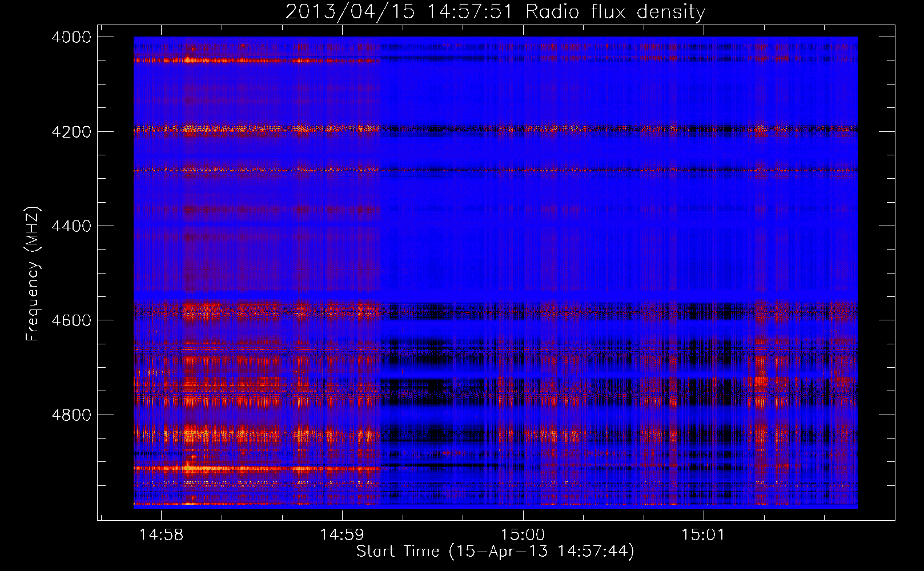Click the 'Frequency (MHZ)' axis title
The height and width of the screenshot is (571, 924).
33,274
